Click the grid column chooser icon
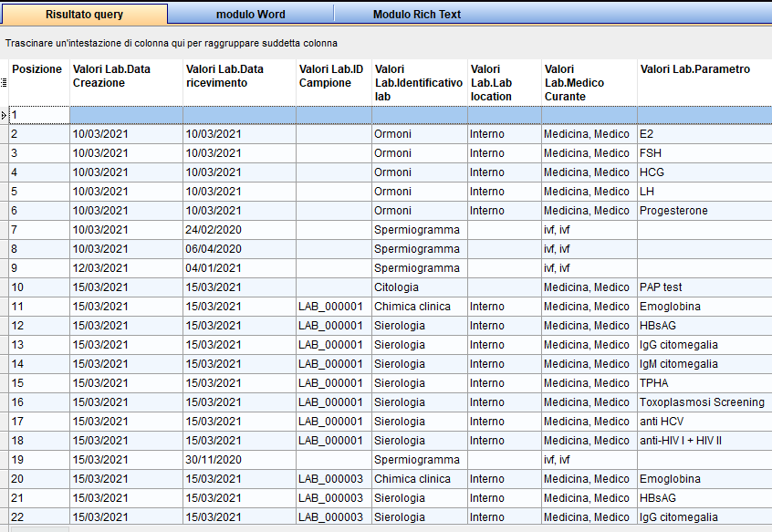The height and width of the screenshot is (532, 772). (4, 83)
